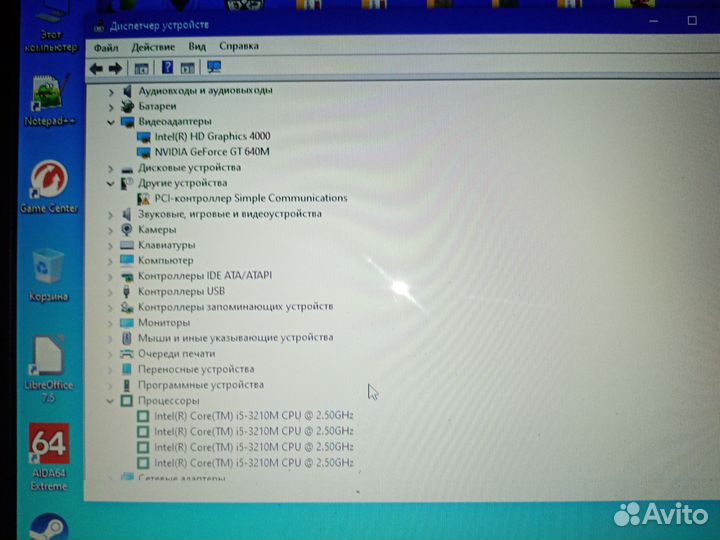Viewport: 720px width, 540px height.
Task: Click the Forward arrow toolbar button
Action: (115, 69)
